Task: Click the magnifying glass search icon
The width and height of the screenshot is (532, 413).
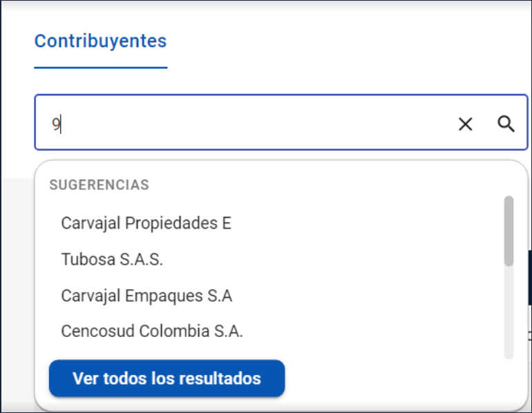Action: (506, 124)
